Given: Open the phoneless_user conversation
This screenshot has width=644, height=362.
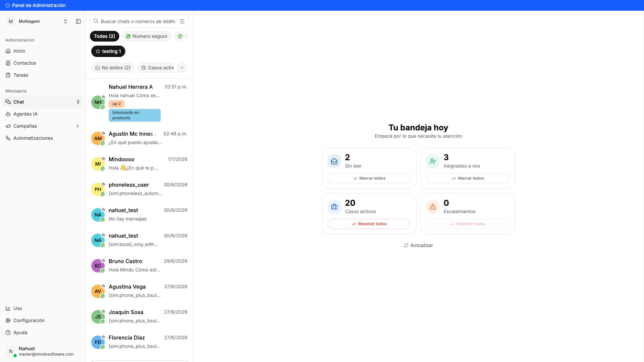Looking at the screenshot, I should [x=139, y=189].
